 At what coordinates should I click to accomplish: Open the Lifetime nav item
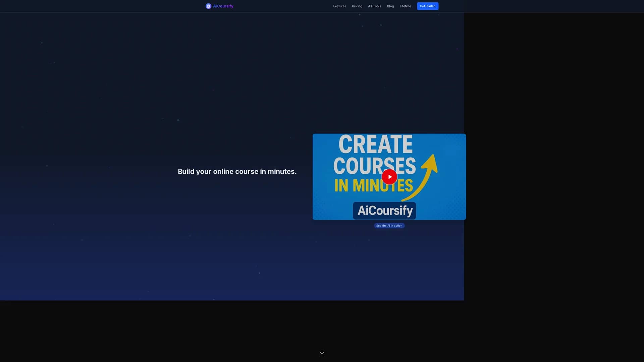[405, 6]
